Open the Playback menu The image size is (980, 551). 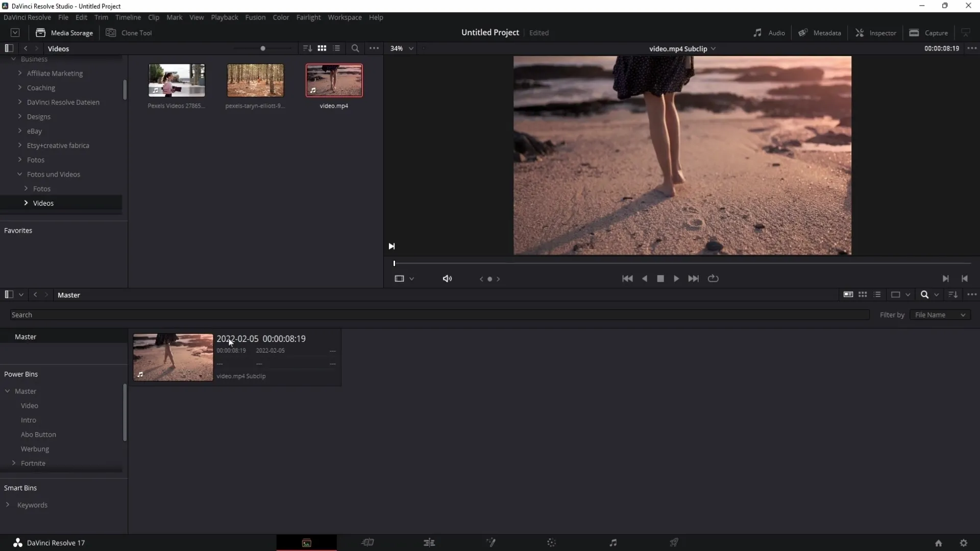tap(224, 17)
